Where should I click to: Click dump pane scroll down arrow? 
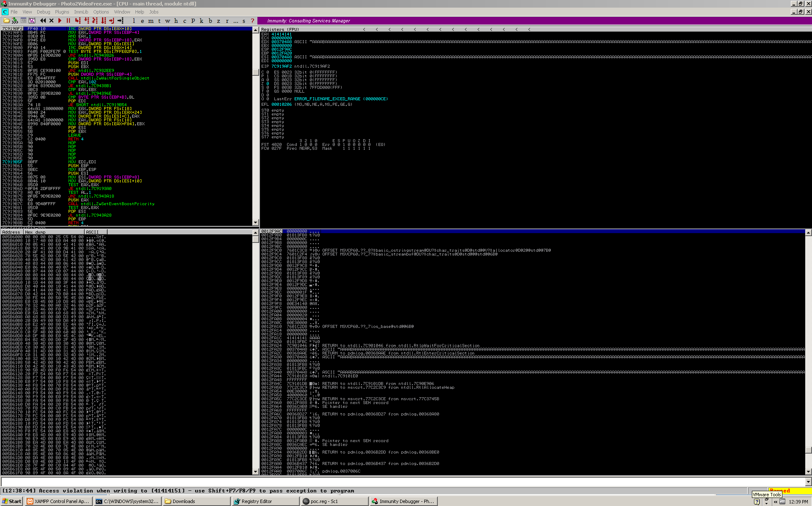coord(255,471)
